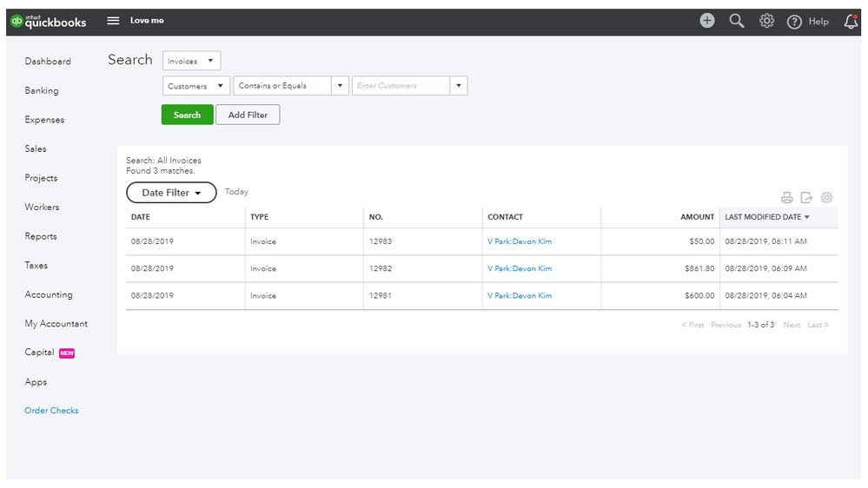Click the Next pagination link

(792, 325)
